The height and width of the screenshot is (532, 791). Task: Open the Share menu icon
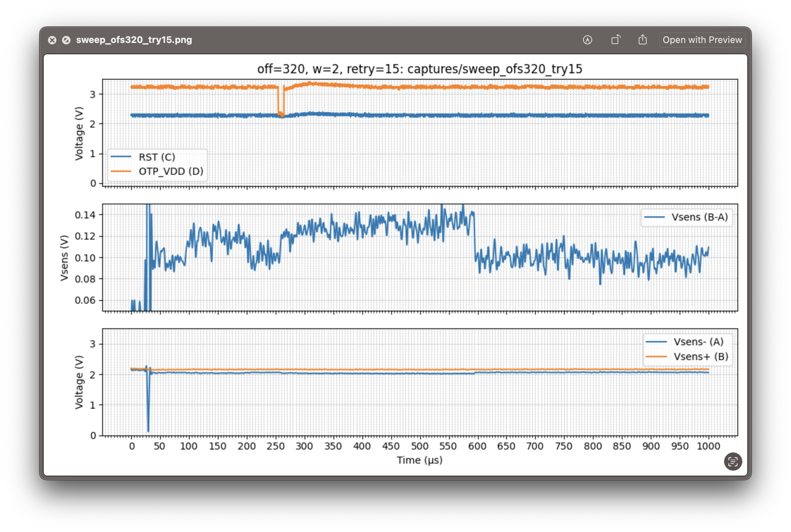coord(643,40)
